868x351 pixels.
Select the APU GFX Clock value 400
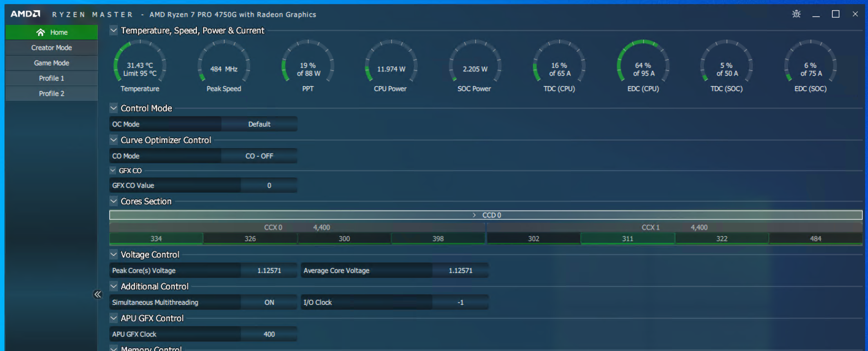click(x=269, y=334)
